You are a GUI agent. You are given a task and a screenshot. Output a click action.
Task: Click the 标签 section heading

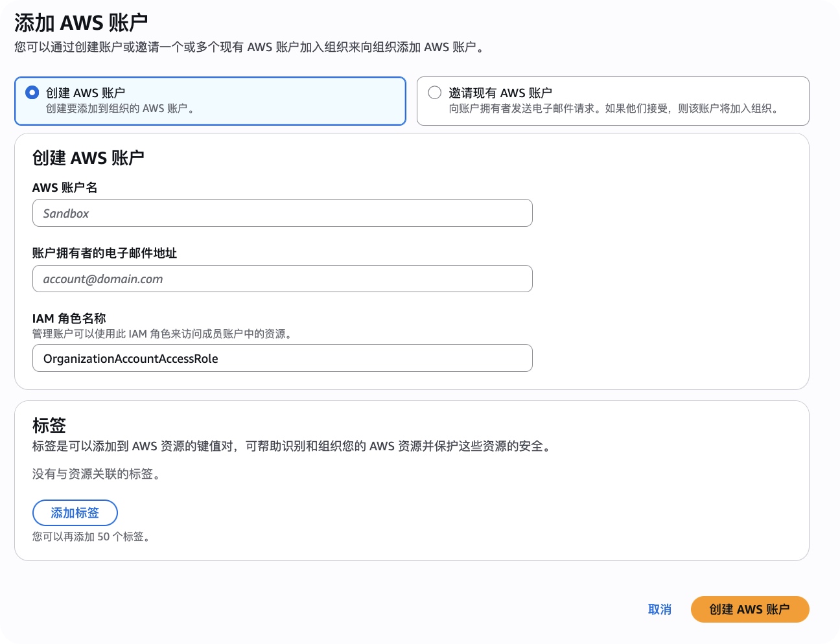(49, 425)
